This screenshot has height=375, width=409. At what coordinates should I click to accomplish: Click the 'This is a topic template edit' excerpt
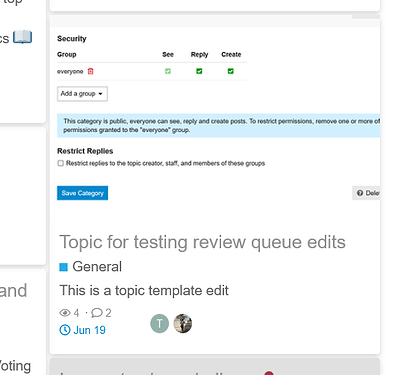point(144,290)
